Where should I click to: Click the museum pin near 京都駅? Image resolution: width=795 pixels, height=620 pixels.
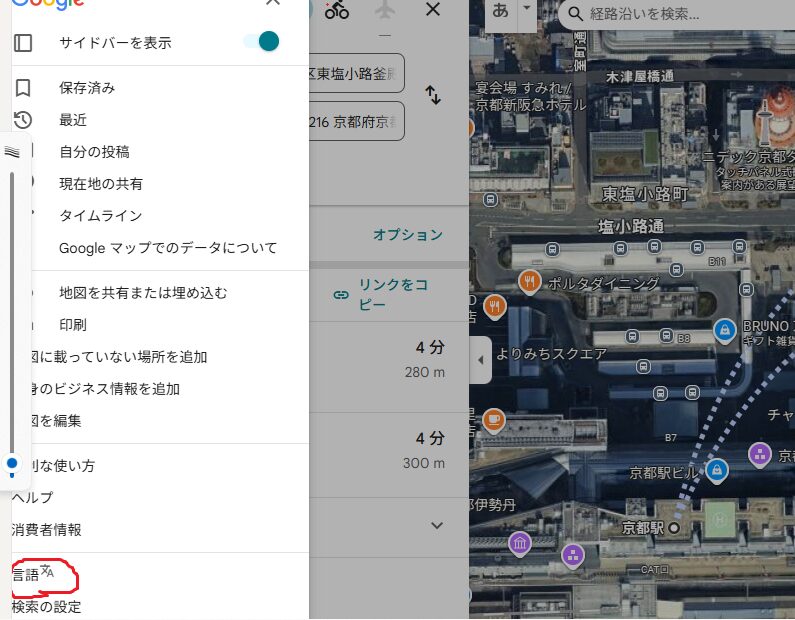pyautogui.click(x=520, y=544)
